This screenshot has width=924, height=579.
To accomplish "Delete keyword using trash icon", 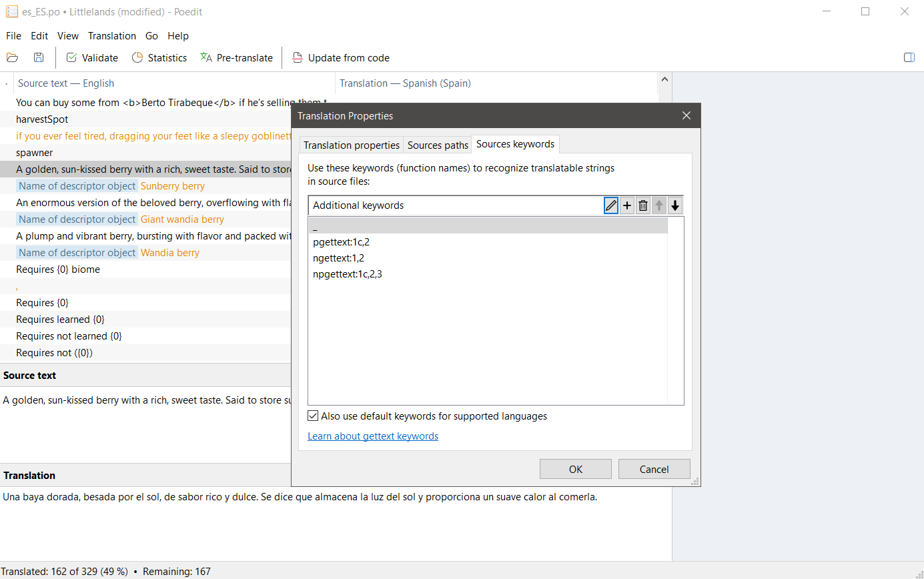I will pyautogui.click(x=643, y=205).
